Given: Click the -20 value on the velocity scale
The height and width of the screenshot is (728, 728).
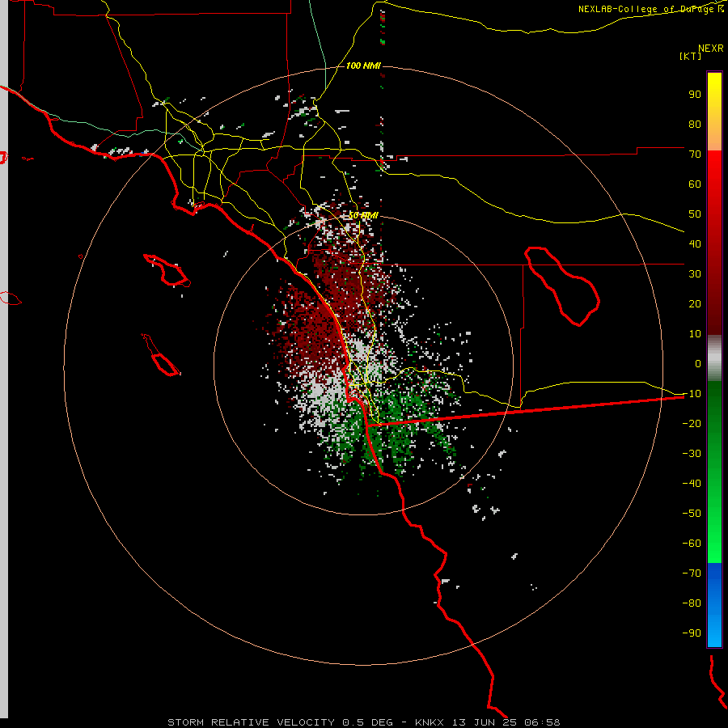Looking at the screenshot, I should click(x=692, y=423).
